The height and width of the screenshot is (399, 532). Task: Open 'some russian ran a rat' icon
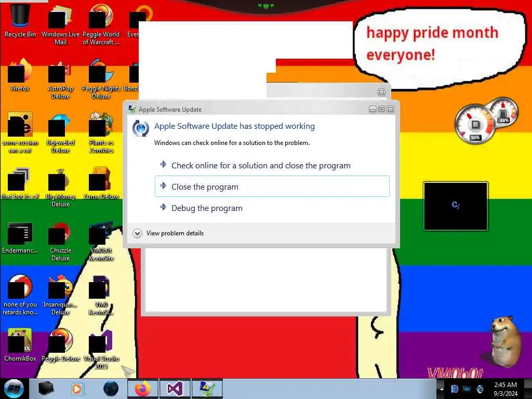tap(20, 133)
